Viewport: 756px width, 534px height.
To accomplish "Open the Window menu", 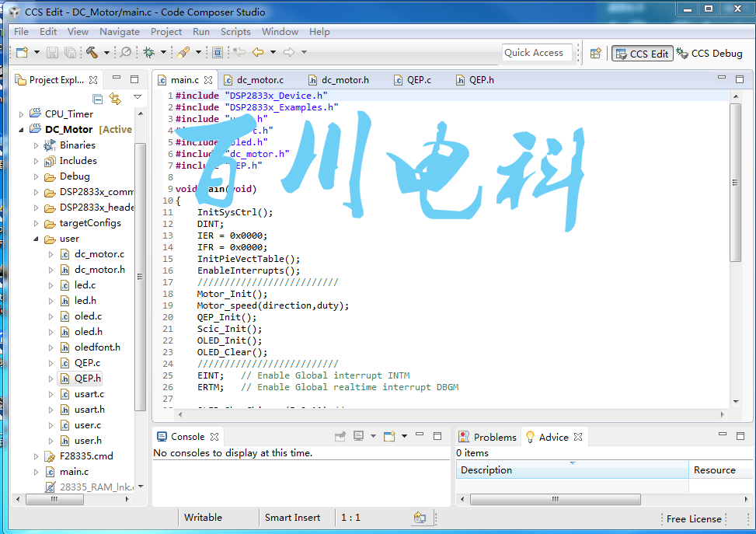I will pos(280,31).
